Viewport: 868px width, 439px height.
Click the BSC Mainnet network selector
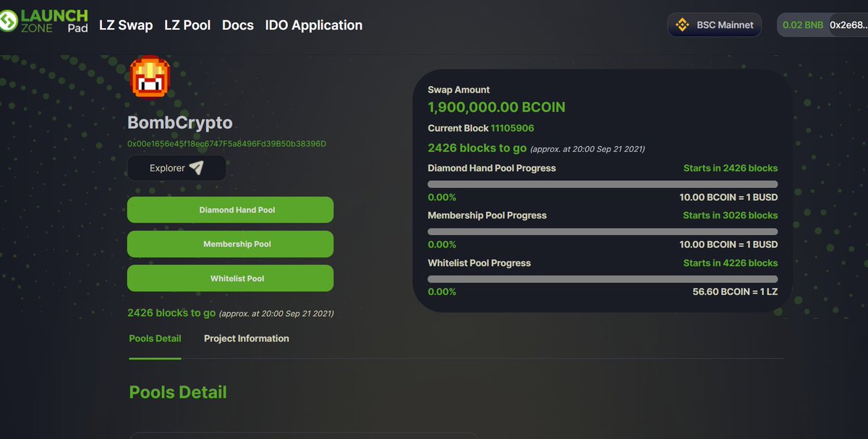click(714, 25)
